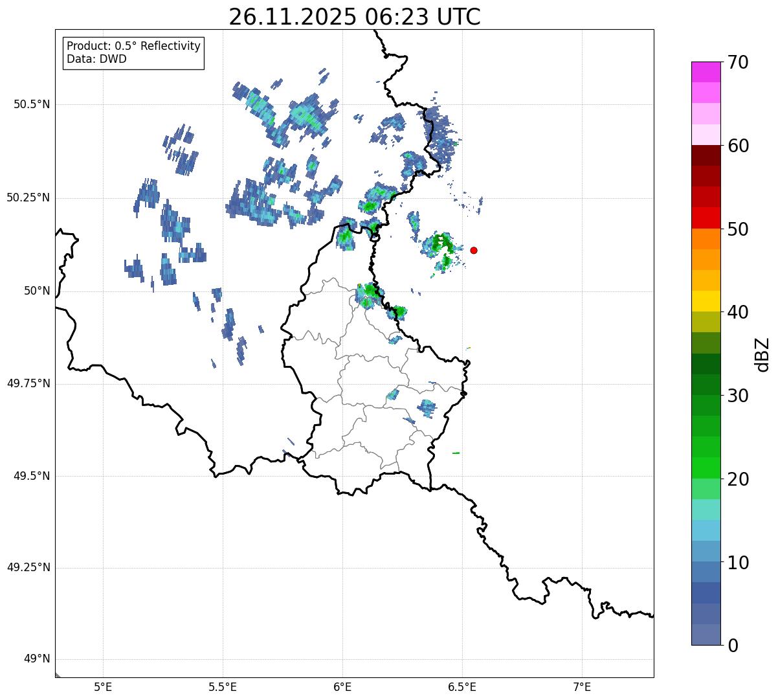Image resolution: width=778 pixels, height=700 pixels.
Task: Click the 'dBZ' colorbar axis title
Action: (762, 354)
